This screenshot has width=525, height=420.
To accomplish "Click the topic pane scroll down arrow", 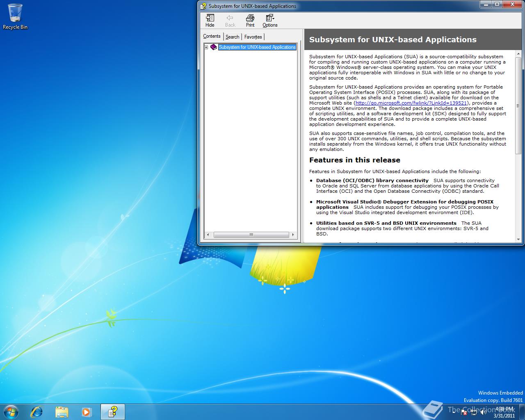I will [518, 240].
